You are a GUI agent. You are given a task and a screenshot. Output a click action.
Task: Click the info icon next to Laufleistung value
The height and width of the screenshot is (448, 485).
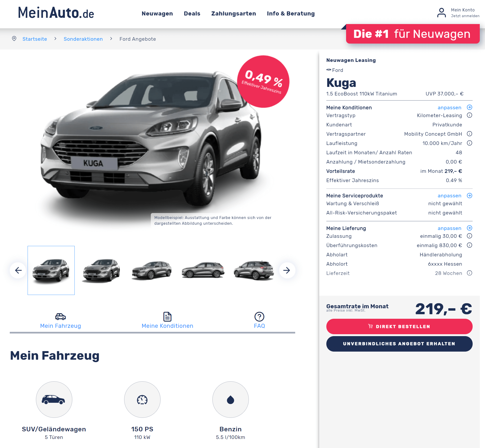point(469,143)
